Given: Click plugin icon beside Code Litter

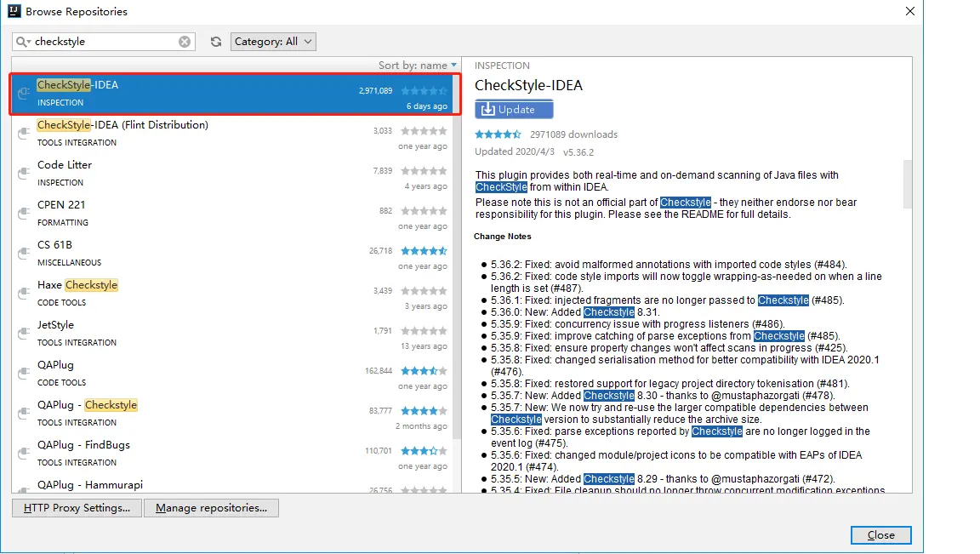Looking at the screenshot, I should pyautogui.click(x=24, y=174).
